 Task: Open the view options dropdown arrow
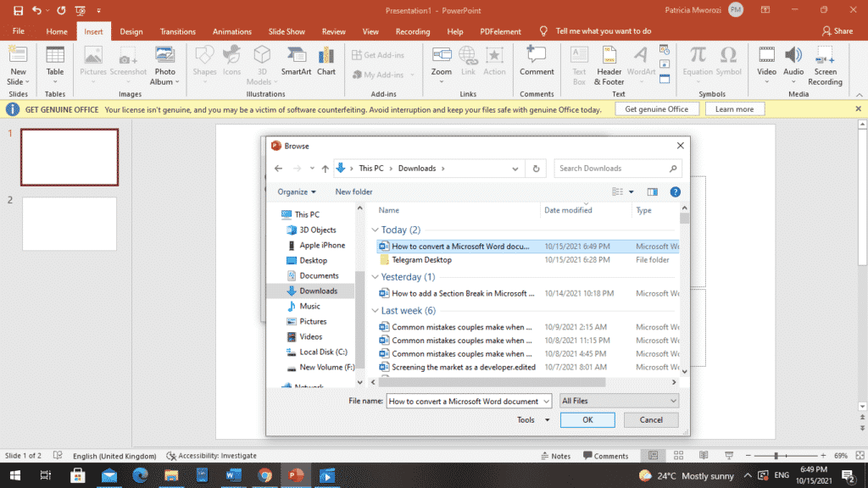631,192
